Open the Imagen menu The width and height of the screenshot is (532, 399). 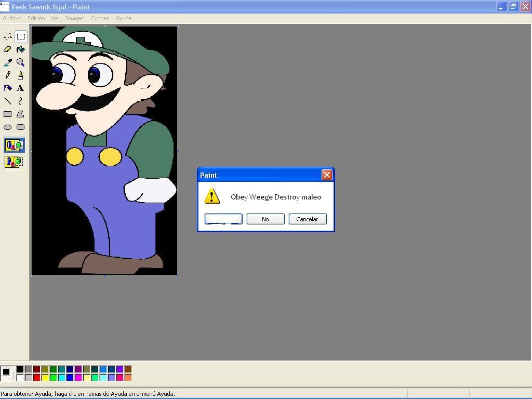tap(75, 18)
